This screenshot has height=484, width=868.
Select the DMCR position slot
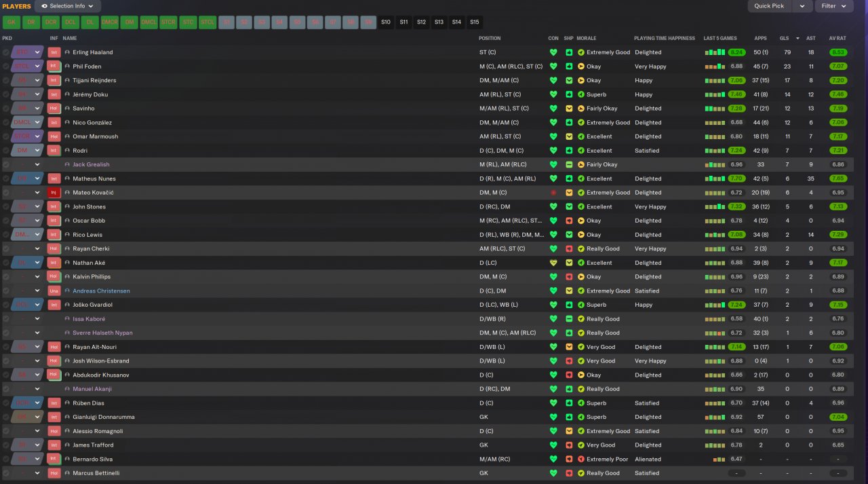[109, 22]
